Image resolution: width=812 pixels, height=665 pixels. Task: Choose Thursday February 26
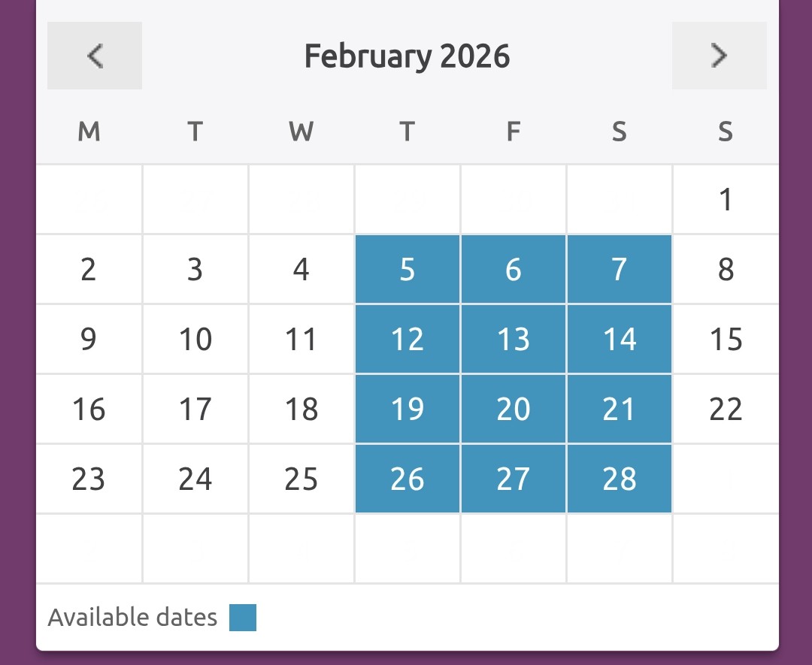tap(408, 479)
